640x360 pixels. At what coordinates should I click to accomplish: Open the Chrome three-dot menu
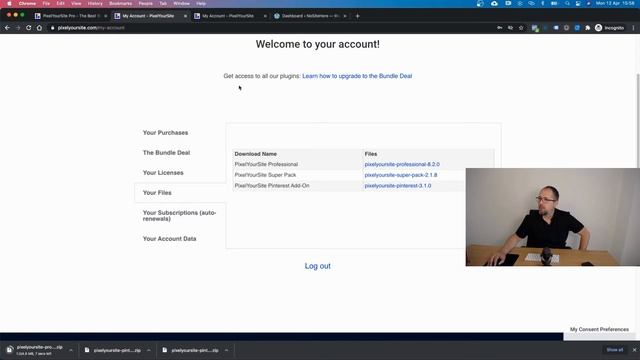pyautogui.click(x=633, y=28)
